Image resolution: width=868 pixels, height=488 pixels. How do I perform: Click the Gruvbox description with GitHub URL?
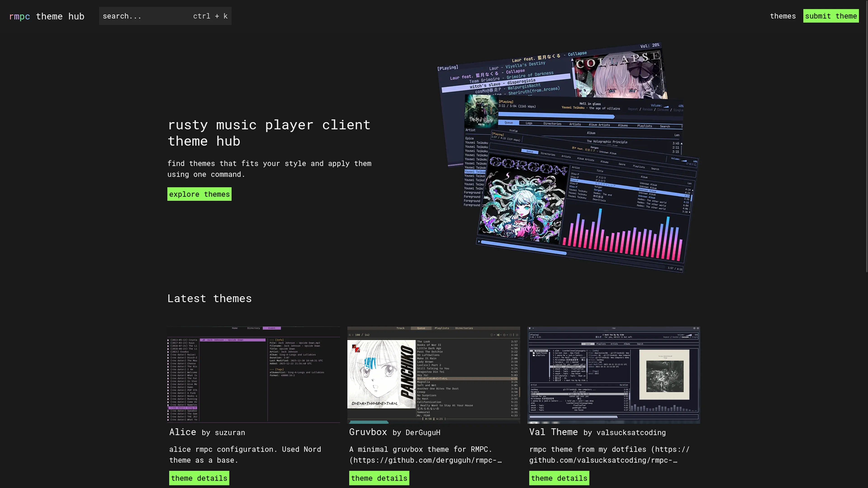point(425,454)
